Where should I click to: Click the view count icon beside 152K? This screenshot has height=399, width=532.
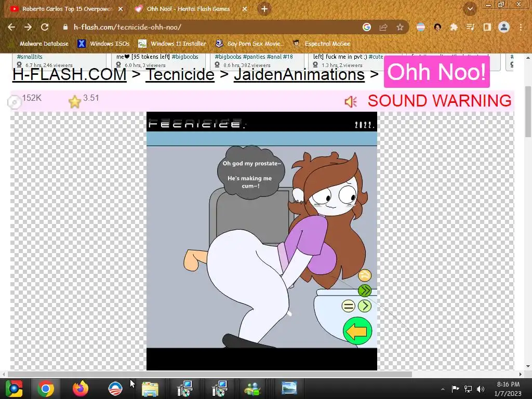pos(14,102)
